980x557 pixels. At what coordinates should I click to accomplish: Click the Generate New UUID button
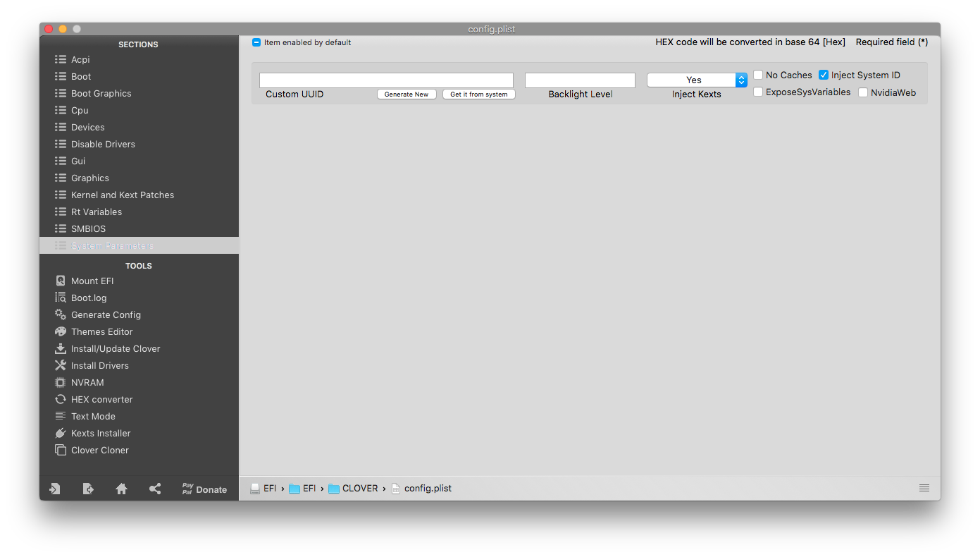(x=407, y=94)
